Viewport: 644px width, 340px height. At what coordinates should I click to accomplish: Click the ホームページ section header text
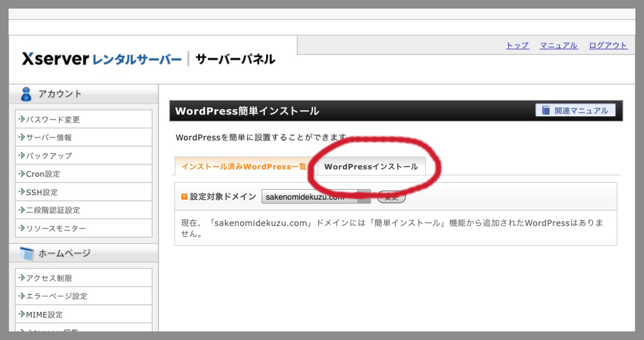click(65, 254)
